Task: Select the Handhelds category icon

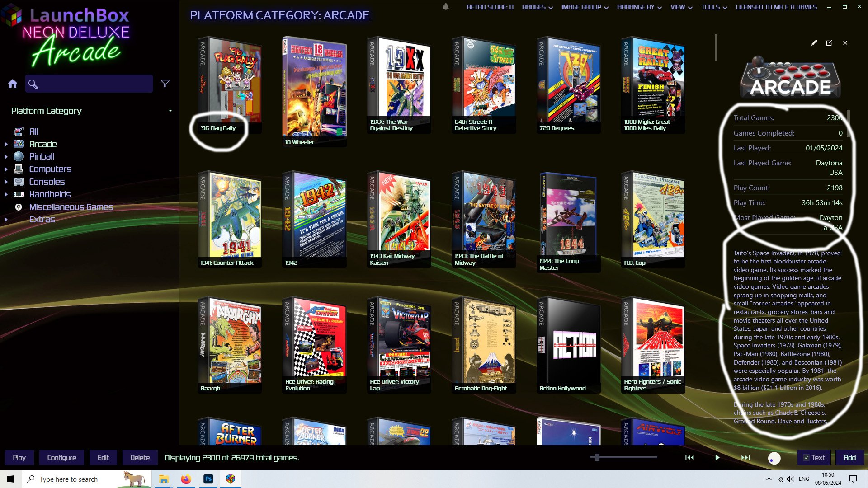Action: coord(19,194)
